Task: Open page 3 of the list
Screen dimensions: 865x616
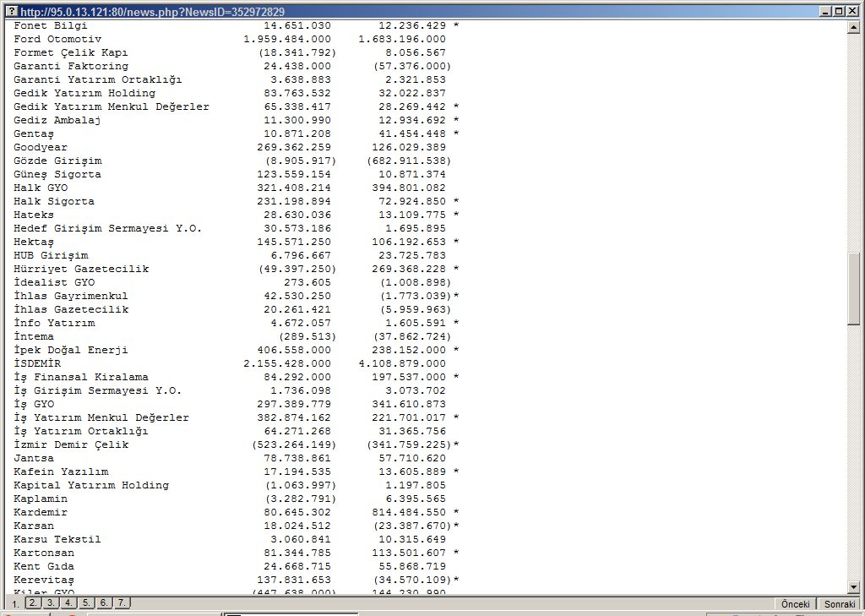Action: coord(51,602)
